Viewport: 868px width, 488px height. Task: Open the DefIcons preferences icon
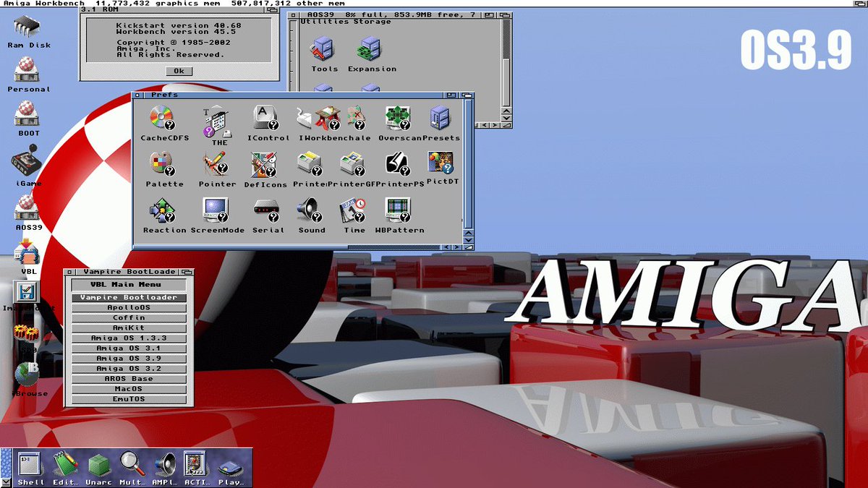click(264, 164)
